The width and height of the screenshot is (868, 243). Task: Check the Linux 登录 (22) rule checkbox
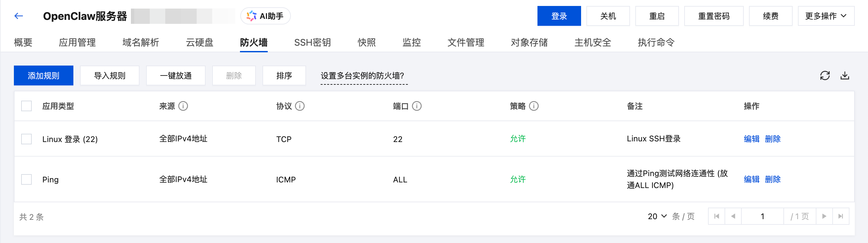pyautogui.click(x=26, y=139)
